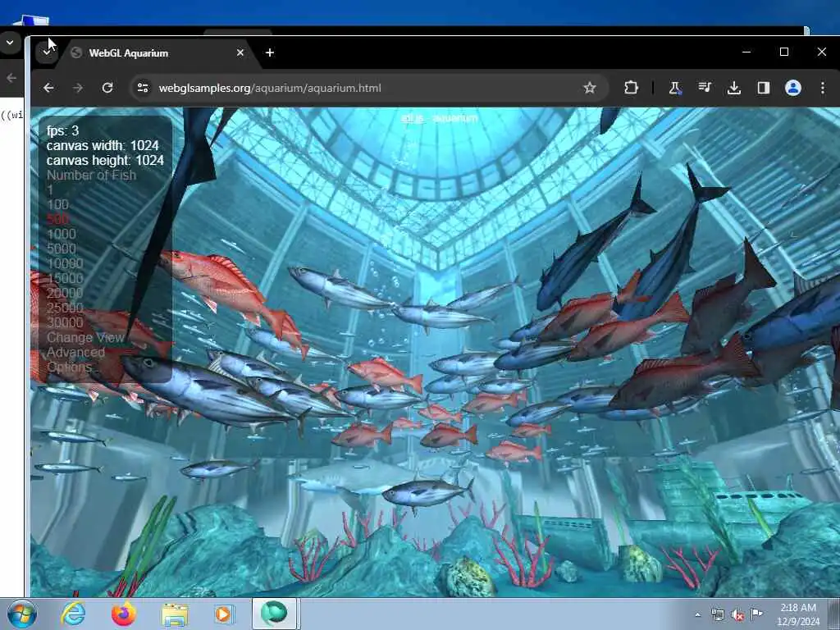Open the profile avatar menu
Image resolution: width=840 pixels, height=630 pixels.
coord(793,87)
